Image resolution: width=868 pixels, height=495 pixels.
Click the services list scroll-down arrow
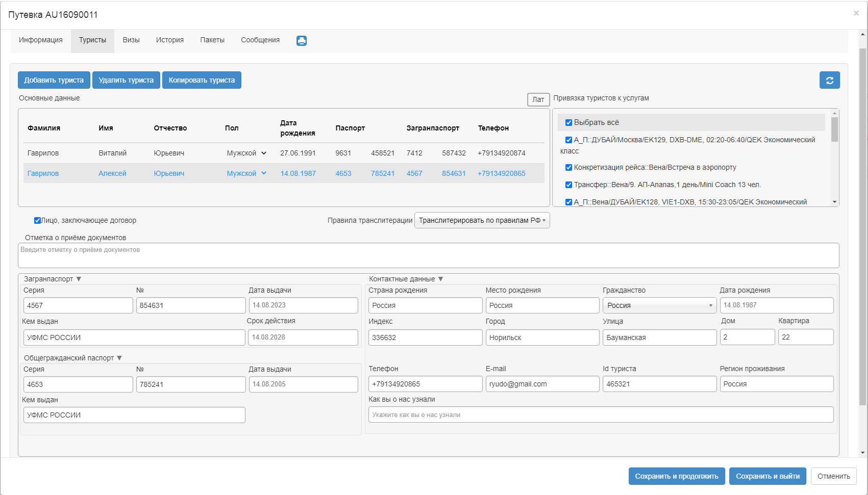834,202
